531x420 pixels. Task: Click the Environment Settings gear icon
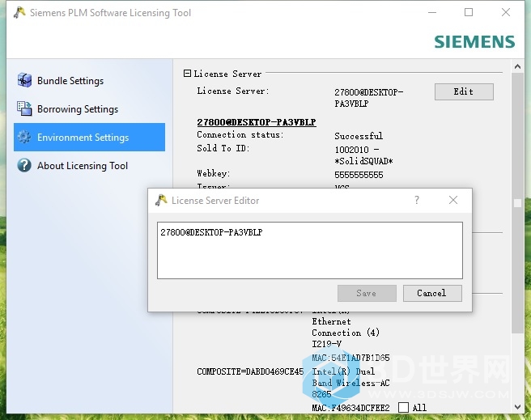tap(24, 137)
